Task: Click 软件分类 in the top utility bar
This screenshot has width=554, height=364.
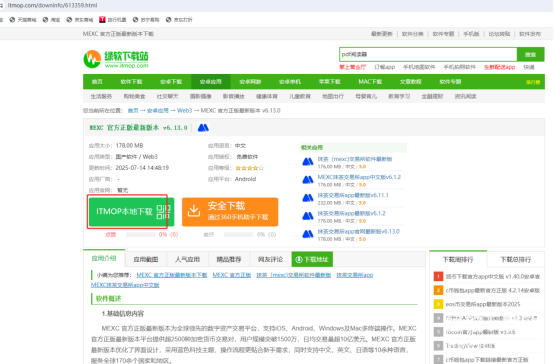Action: [x=412, y=34]
